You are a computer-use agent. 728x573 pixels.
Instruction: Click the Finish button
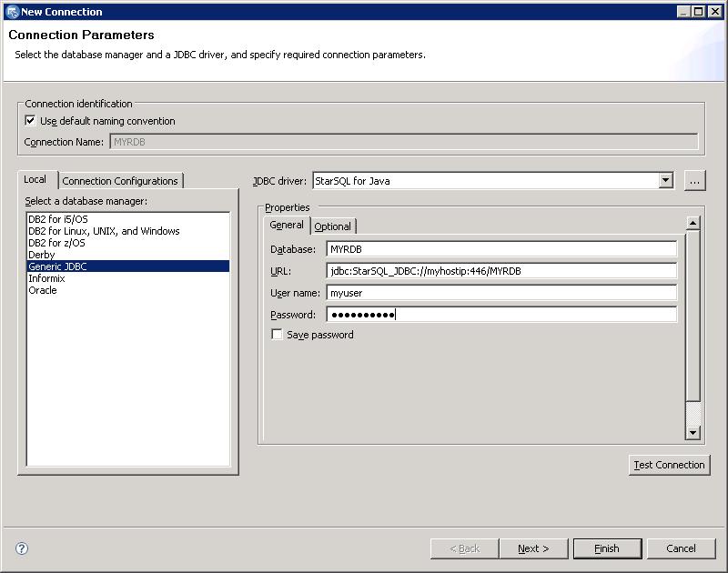coord(607,548)
